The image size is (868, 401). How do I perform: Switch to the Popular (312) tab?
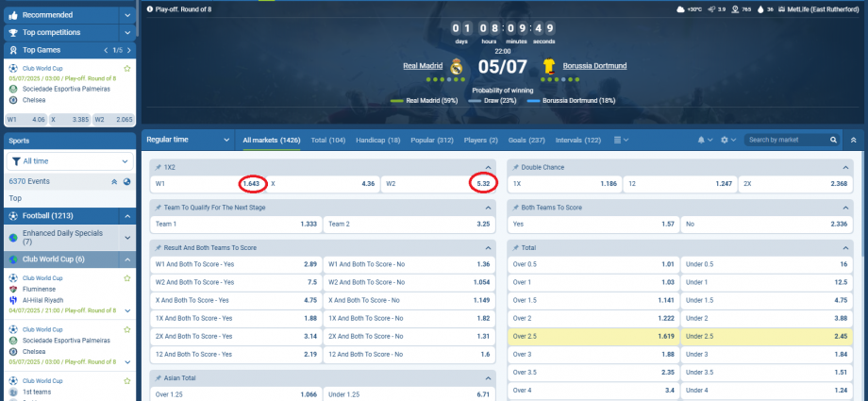click(x=432, y=141)
